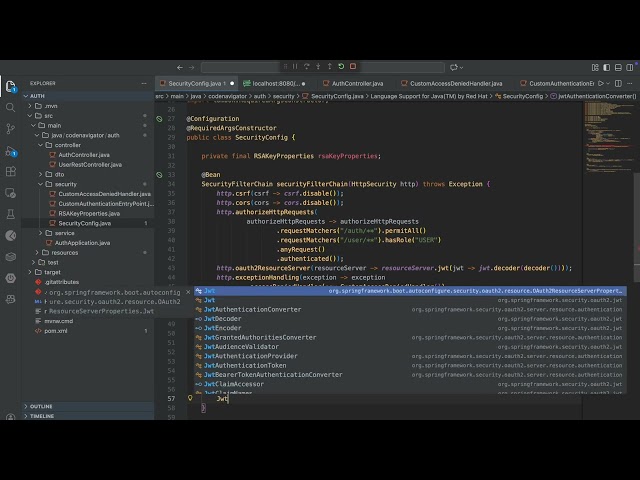Expand the resources folder
This screenshot has height=480, width=640.
click(x=37, y=253)
